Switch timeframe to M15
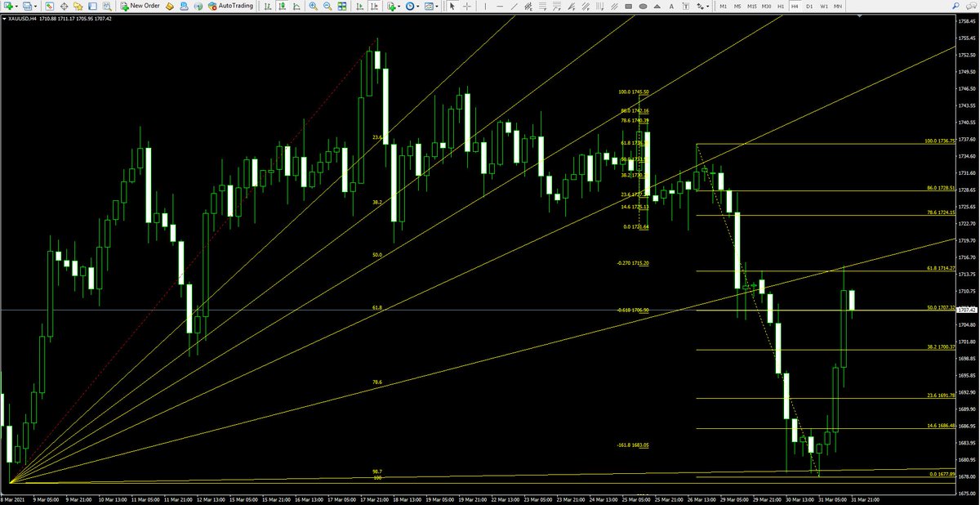This screenshot has height=505, width=980. click(x=752, y=6)
